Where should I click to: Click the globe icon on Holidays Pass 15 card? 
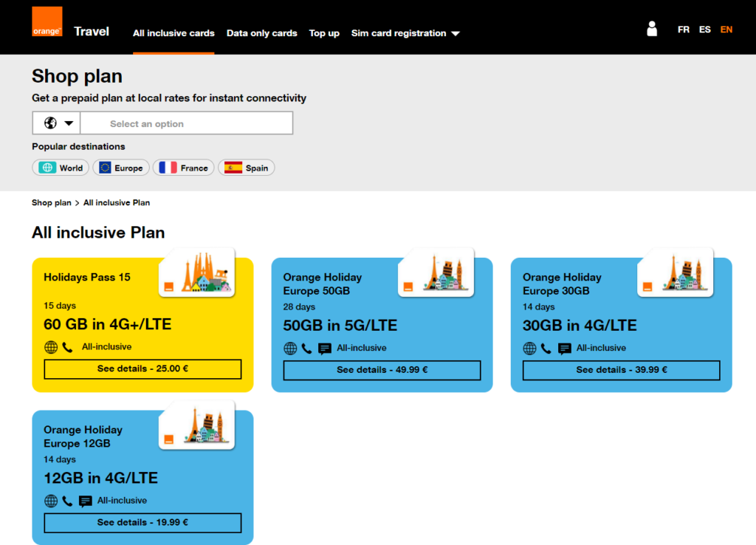click(51, 347)
